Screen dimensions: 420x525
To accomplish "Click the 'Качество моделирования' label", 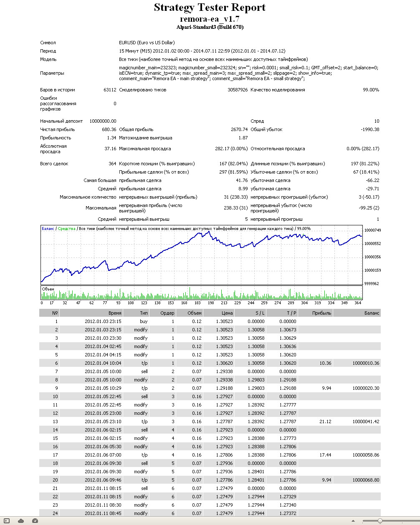I will tap(278, 90).
